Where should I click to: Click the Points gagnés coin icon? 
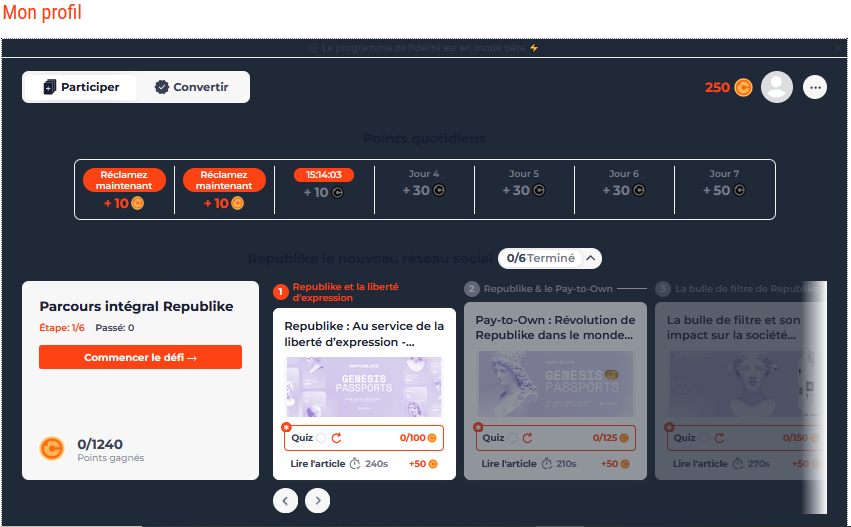click(x=52, y=449)
